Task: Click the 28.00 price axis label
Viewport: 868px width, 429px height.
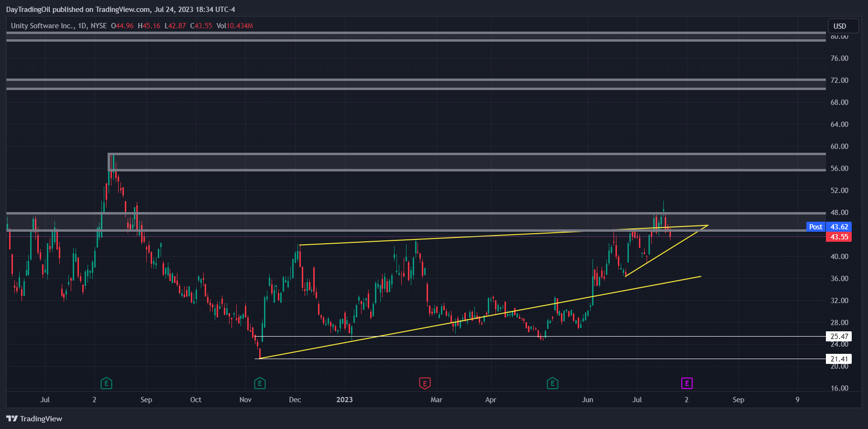Action: click(839, 323)
